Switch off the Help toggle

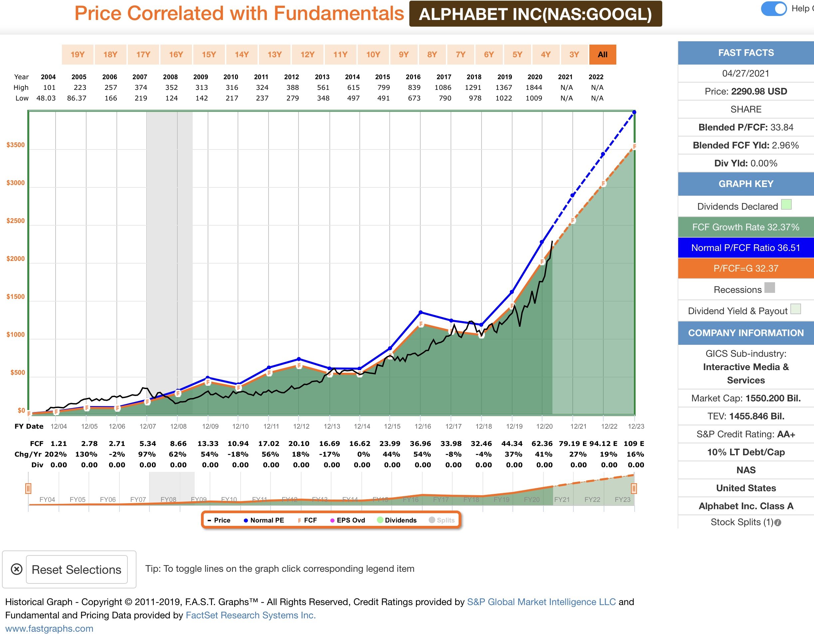(x=774, y=9)
